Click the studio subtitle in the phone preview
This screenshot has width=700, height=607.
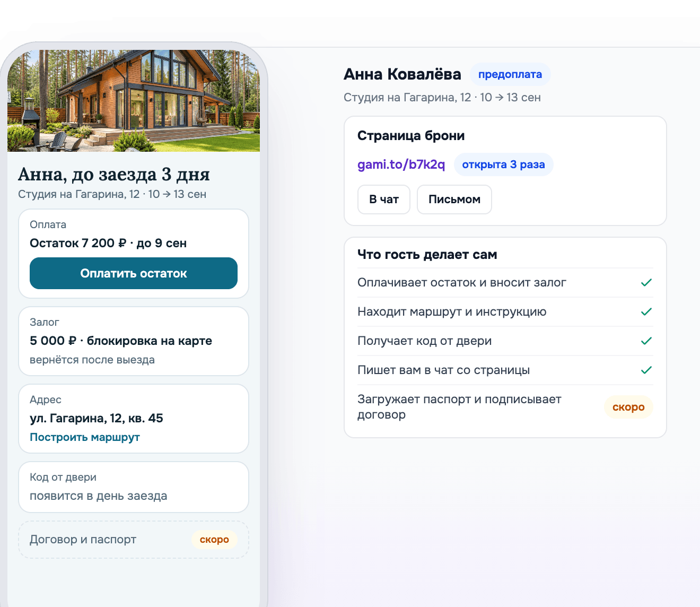click(112, 194)
